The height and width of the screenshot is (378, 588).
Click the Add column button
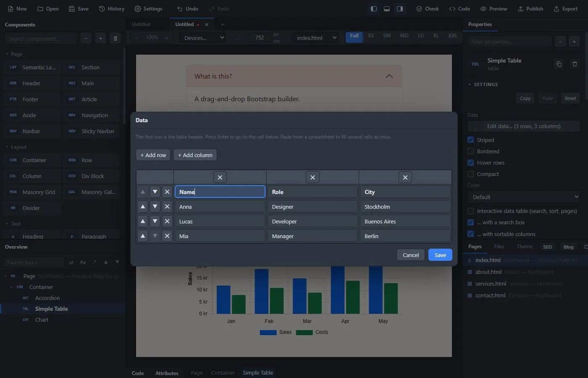[195, 155]
